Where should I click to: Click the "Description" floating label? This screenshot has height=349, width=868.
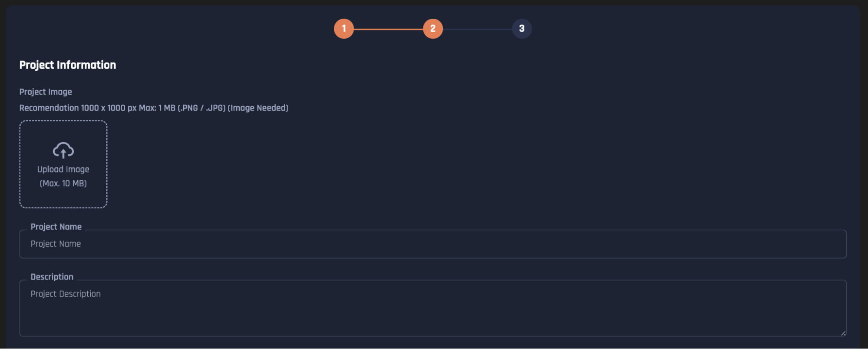point(52,277)
